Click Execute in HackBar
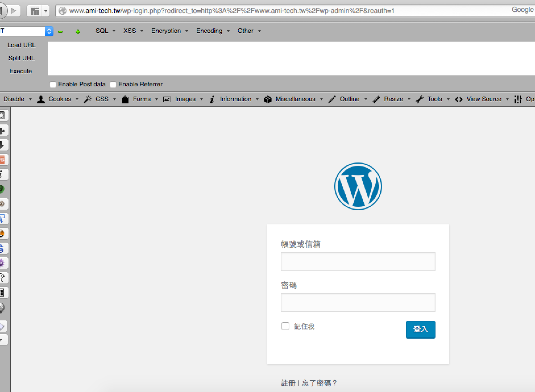The width and height of the screenshot is (535, 392). 21,71
